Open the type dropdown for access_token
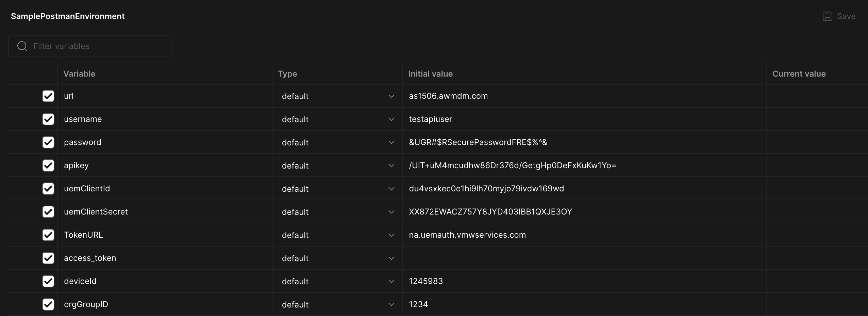Screen dimensions: 868x316 click(337, 258)
